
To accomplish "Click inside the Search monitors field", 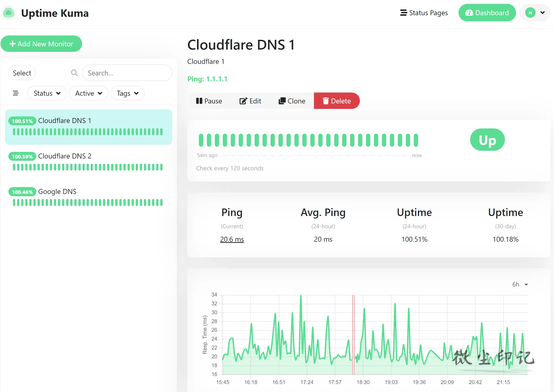I will 127,73.
